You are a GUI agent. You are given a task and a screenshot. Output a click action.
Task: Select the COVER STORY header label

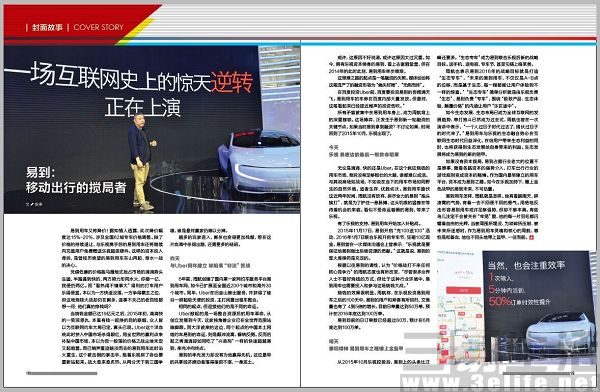tap(98, 27)
